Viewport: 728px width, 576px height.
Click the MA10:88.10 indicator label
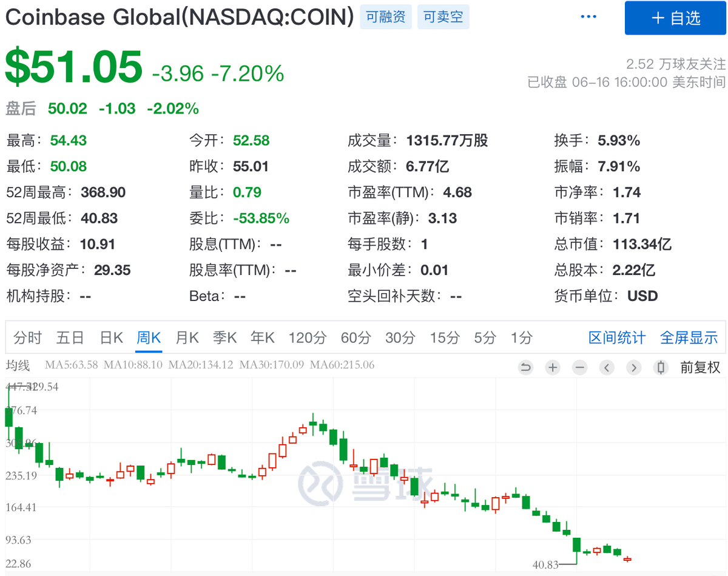pos(133,365)
